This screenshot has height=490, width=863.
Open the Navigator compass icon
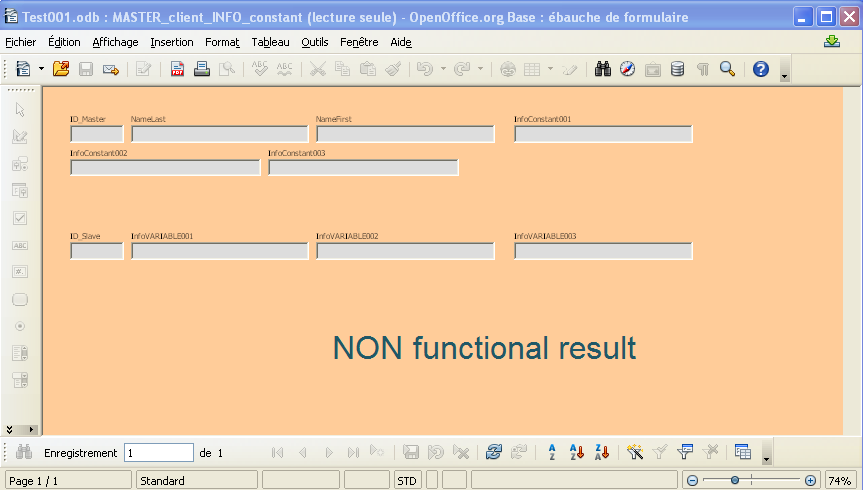point(628,69)
